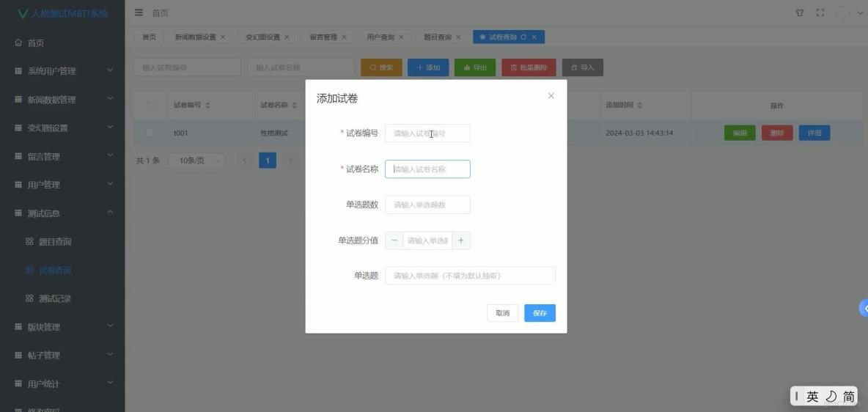
Task: Click the blue floating arrow at the right edge
Action: click(864, 308)
